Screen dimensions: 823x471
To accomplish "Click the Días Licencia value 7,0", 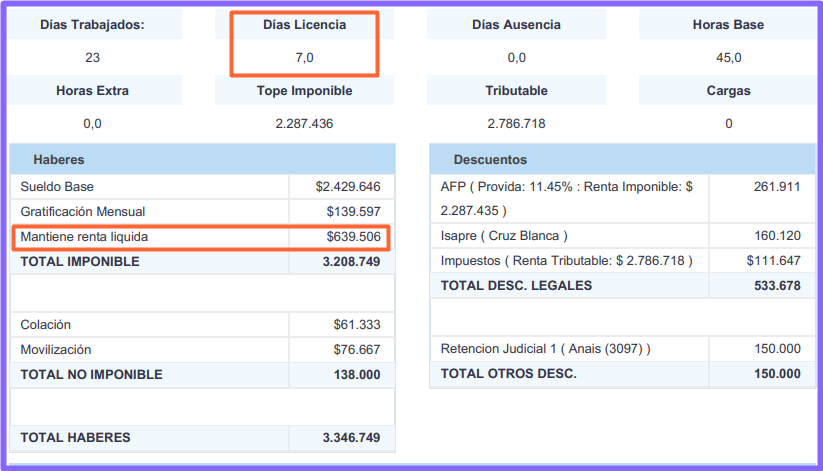I will 304,58.
